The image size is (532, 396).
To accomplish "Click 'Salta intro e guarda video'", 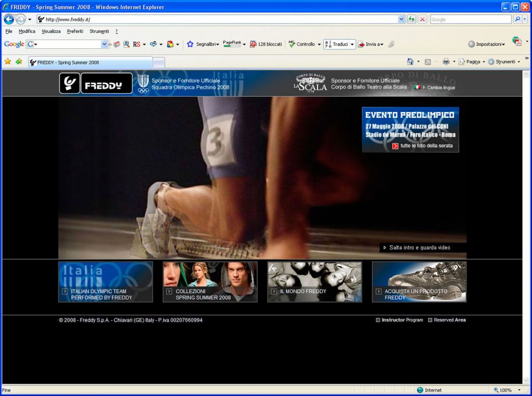I will click(417, 248).
